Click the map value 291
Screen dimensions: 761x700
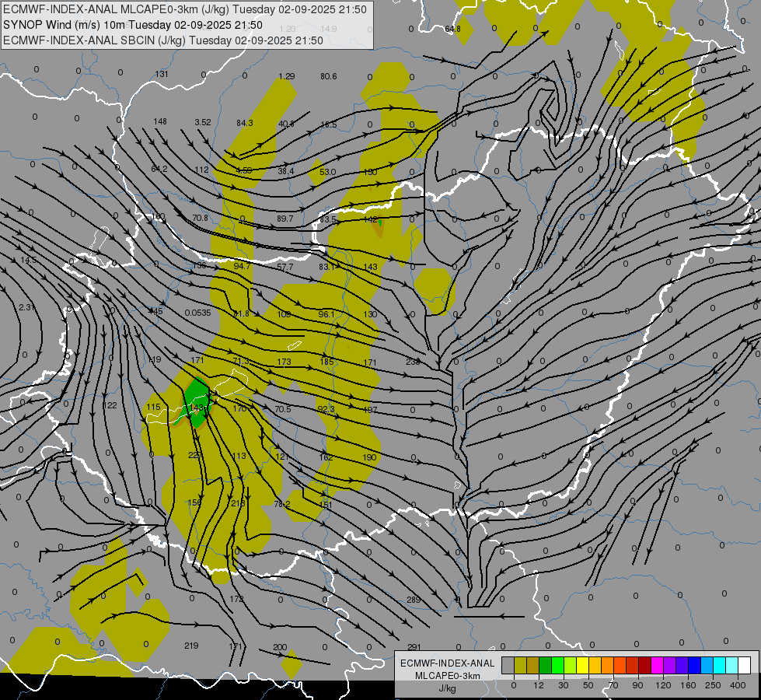(x=414, y=647)
